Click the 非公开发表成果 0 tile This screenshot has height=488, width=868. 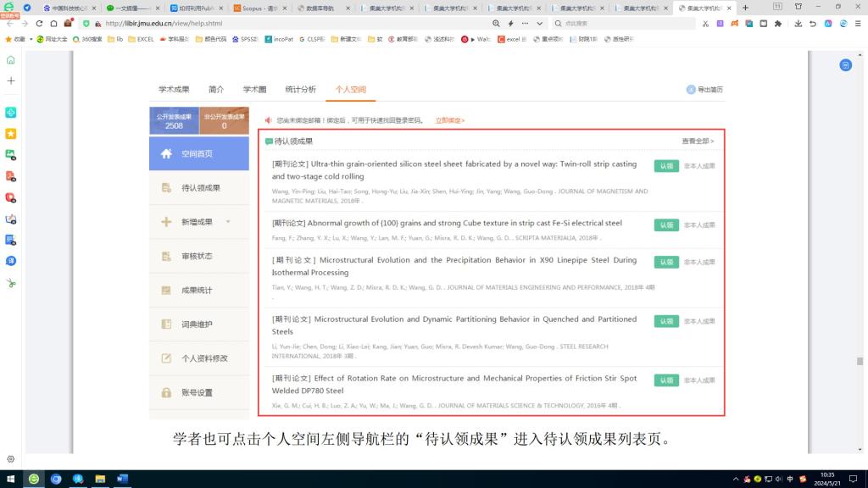tap(224, 120)
